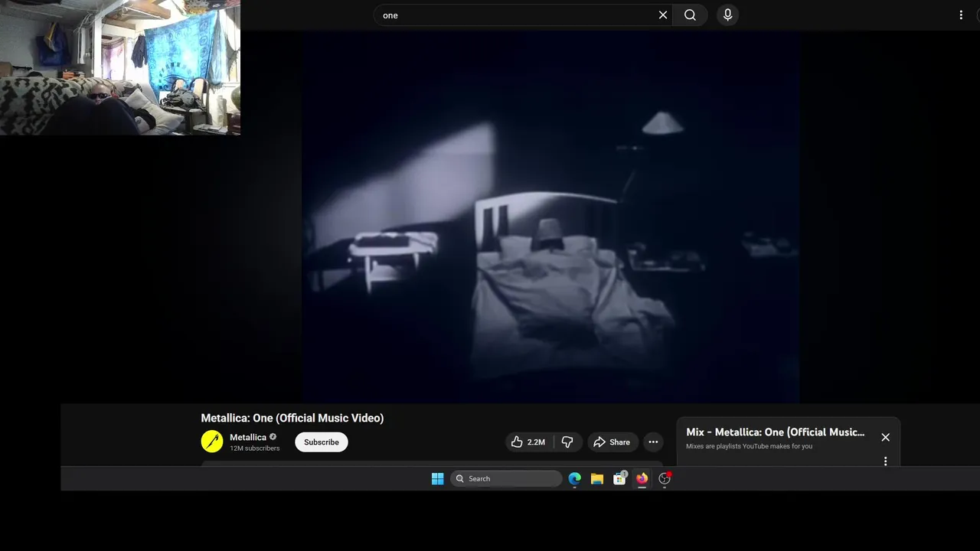This screenshot has height=551, width=980.
Task: Open the Metallica channel name link
Action: click(248, 438)
